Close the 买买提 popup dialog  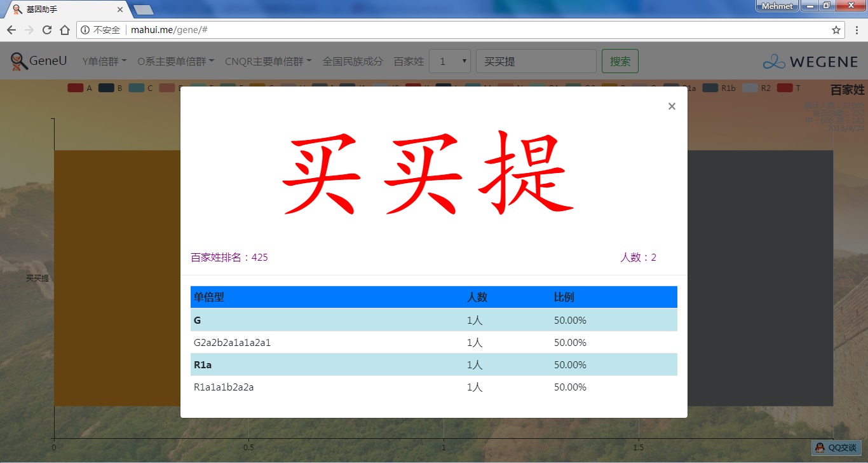coord(672,106)
